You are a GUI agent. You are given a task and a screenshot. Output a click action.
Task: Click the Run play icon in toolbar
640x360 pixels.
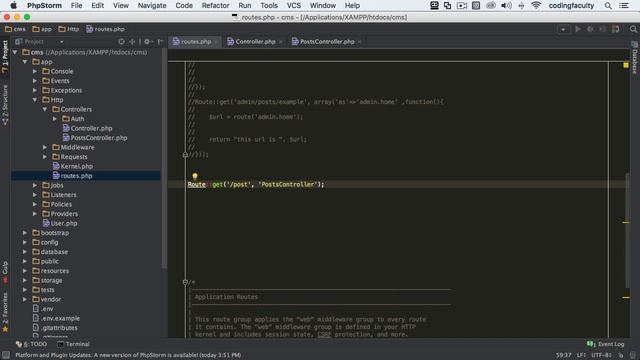pyautogui.click(x=578, y=29)
